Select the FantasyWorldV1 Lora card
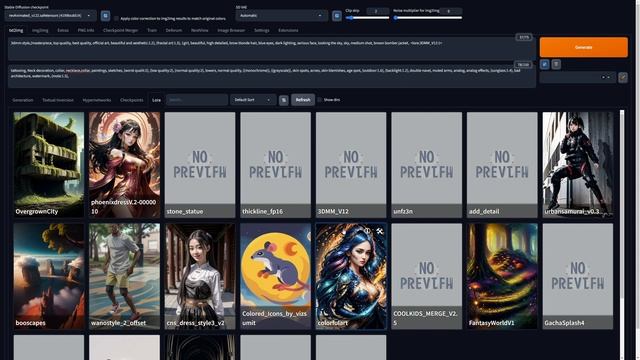Viewport: 640px width, 360px height. click(x=502, y=276)
